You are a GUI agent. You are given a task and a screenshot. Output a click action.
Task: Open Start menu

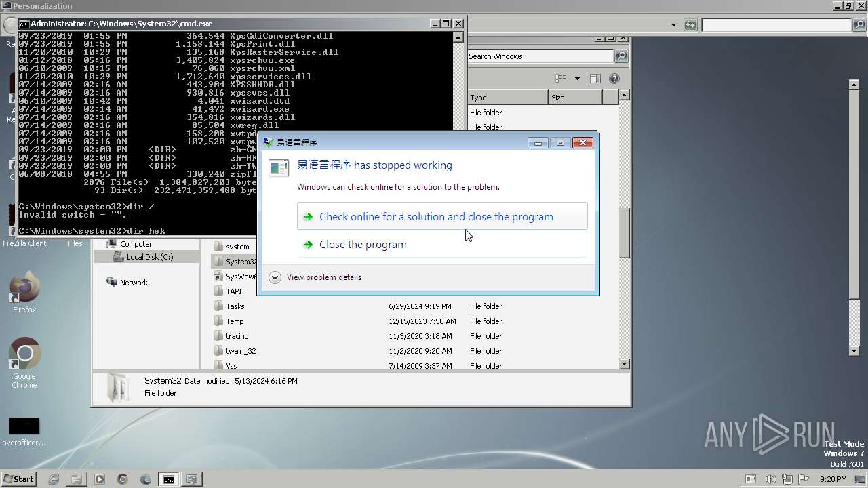(x=18, y=479)
